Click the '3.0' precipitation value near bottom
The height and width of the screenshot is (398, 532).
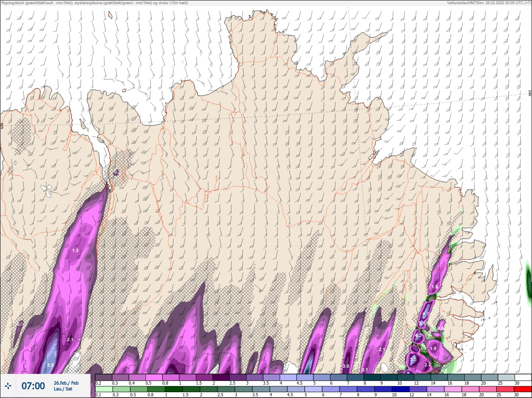pyautogui.click(x=346, y=366)
